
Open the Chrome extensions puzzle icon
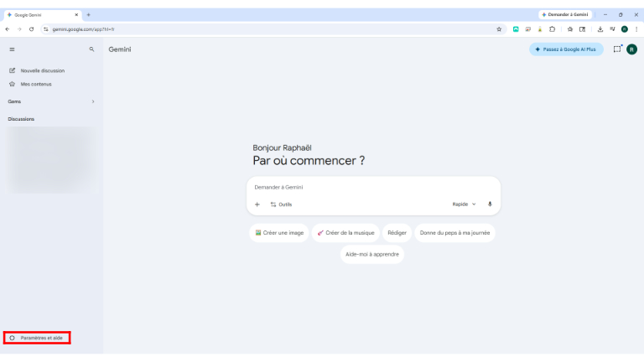552,28
